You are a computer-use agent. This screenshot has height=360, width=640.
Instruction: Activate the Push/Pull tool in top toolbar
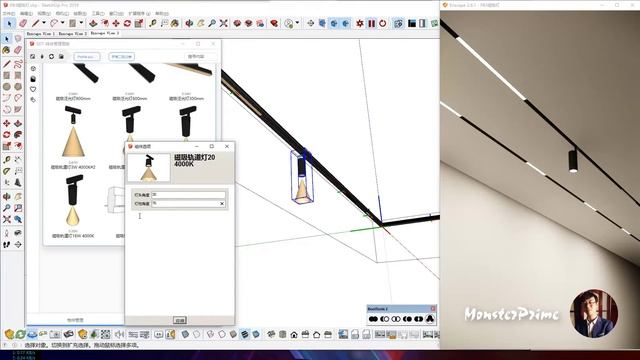point(93,24)
